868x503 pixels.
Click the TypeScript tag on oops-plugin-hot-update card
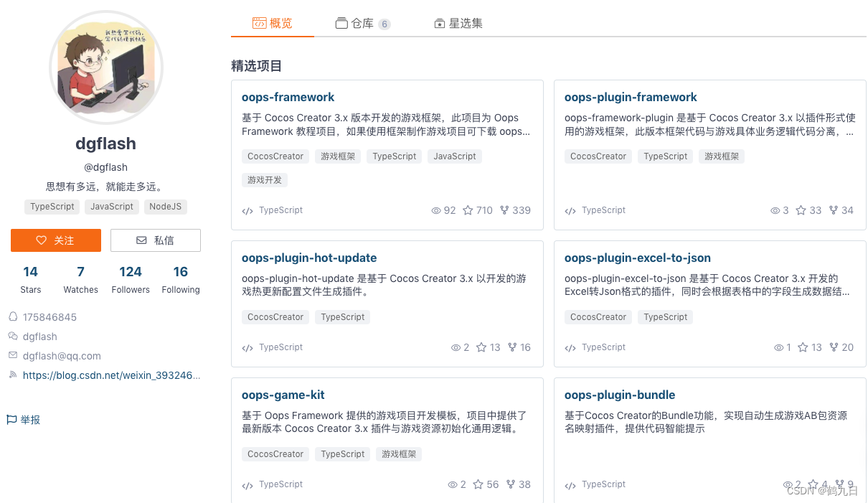(x=343, y=317)
